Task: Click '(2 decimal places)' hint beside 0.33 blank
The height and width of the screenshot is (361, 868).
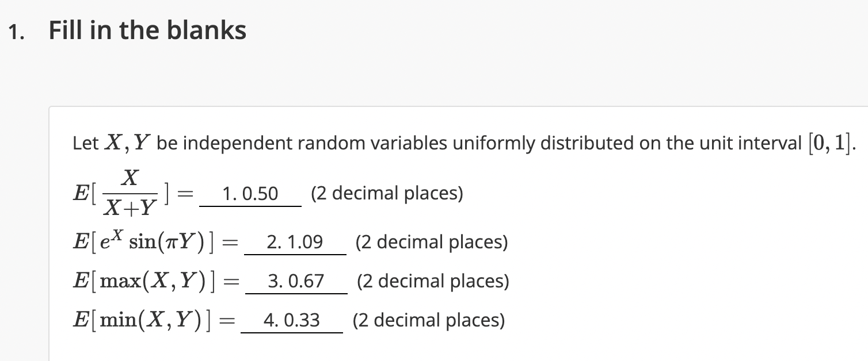Action: 429,320
